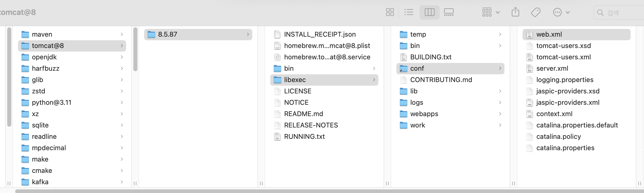Expand the xz folder chevron
This screenshot has height=193, width=644.
[x=122, y=114]
